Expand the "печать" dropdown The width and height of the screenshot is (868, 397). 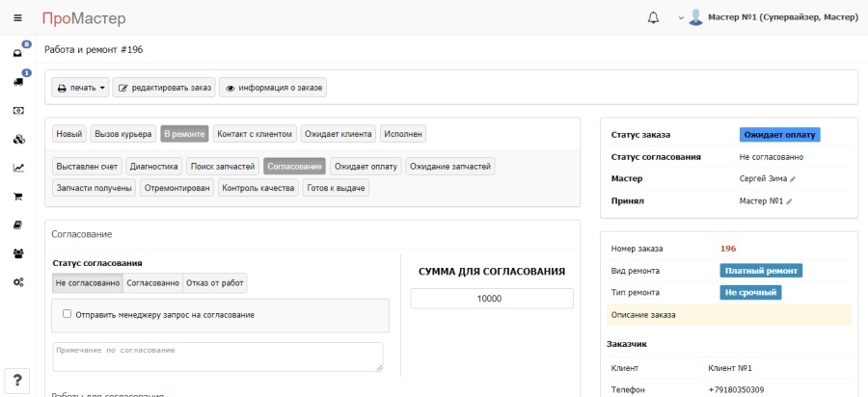[80, 88]
